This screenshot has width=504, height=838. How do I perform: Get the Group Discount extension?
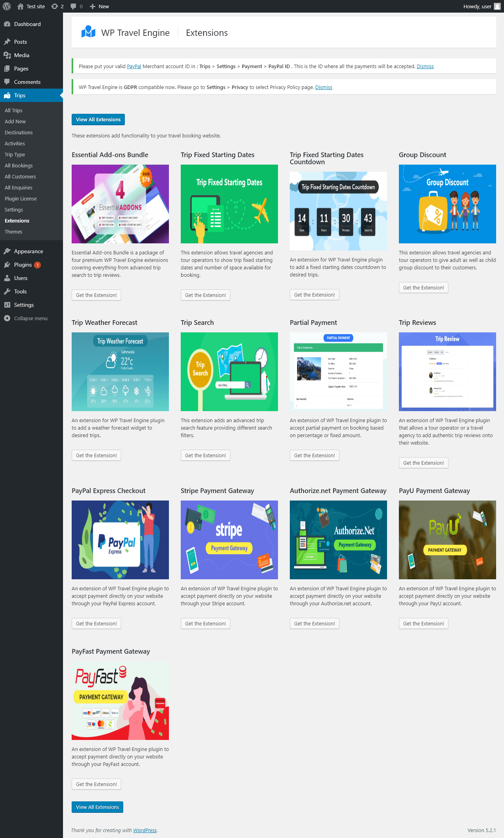[424, 287]
